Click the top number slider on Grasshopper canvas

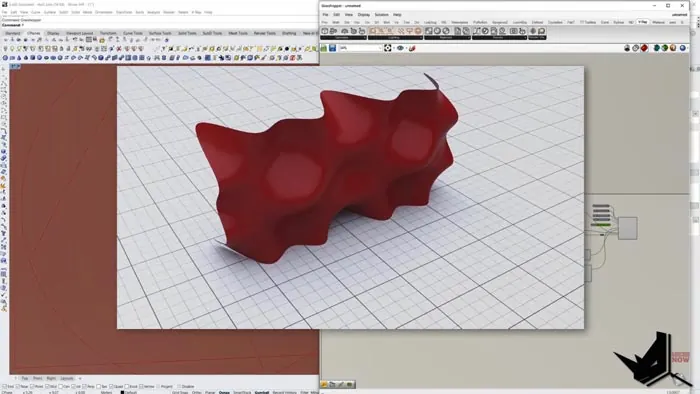tap(601, 206)
